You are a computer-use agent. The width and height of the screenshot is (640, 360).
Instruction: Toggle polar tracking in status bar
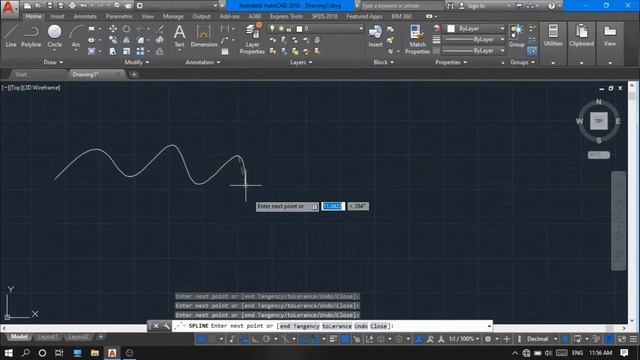(x=267, y=339)
